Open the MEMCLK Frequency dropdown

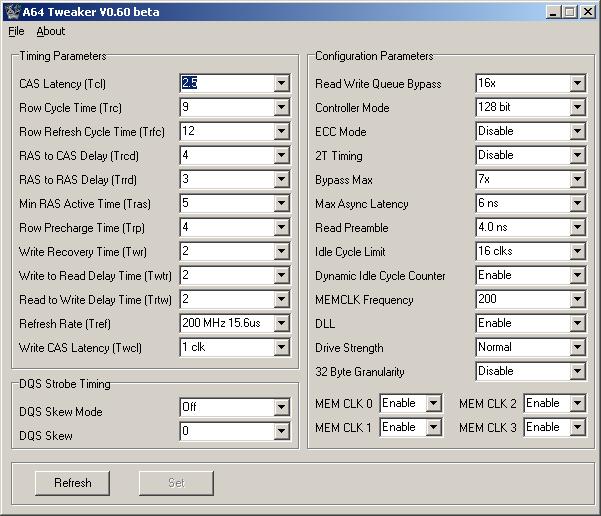(x=577, y=299)
